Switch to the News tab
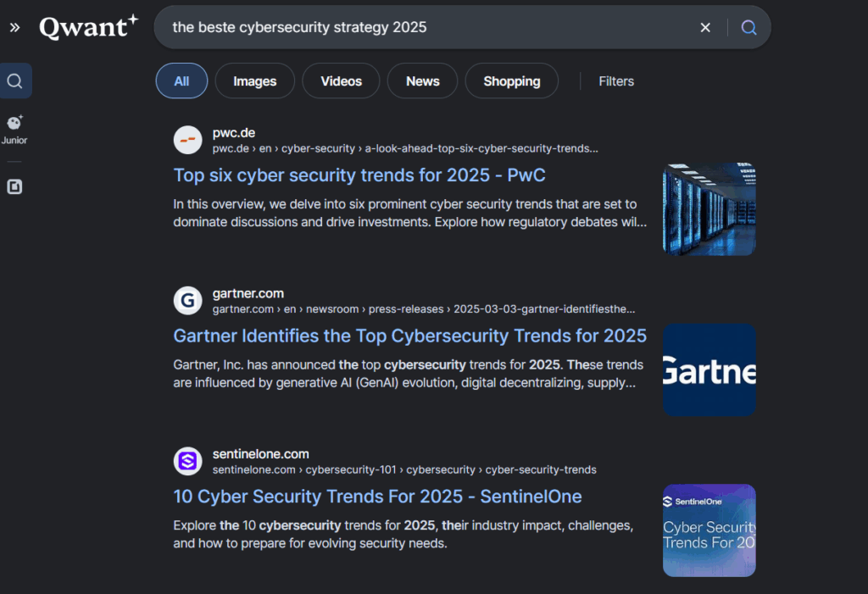The image size is (868, 594). tap(422, 81)
